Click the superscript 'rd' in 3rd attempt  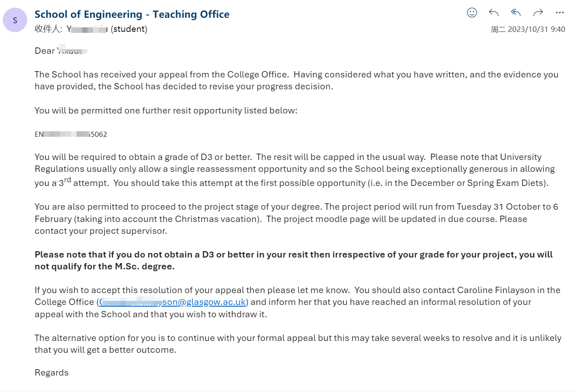point(67,179)
